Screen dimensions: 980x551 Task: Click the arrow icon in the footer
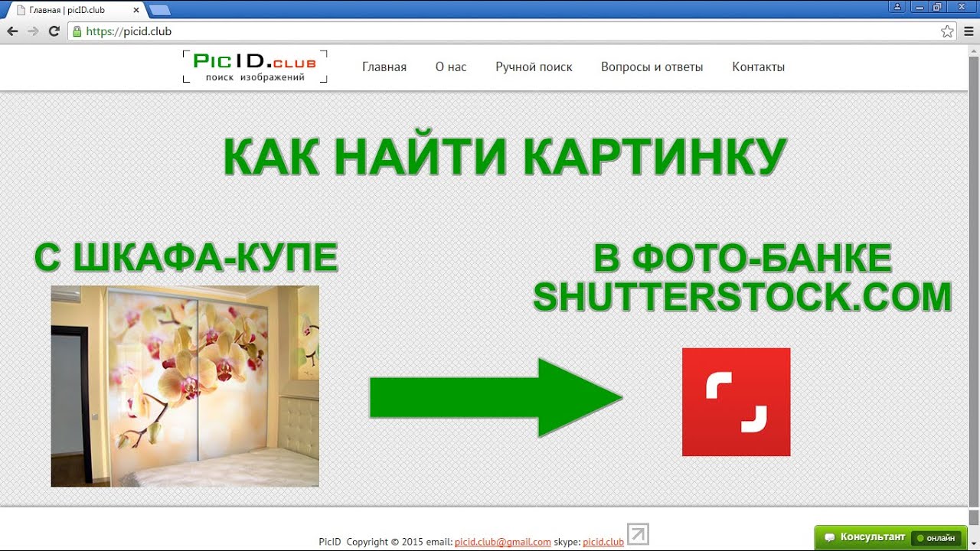638,534
